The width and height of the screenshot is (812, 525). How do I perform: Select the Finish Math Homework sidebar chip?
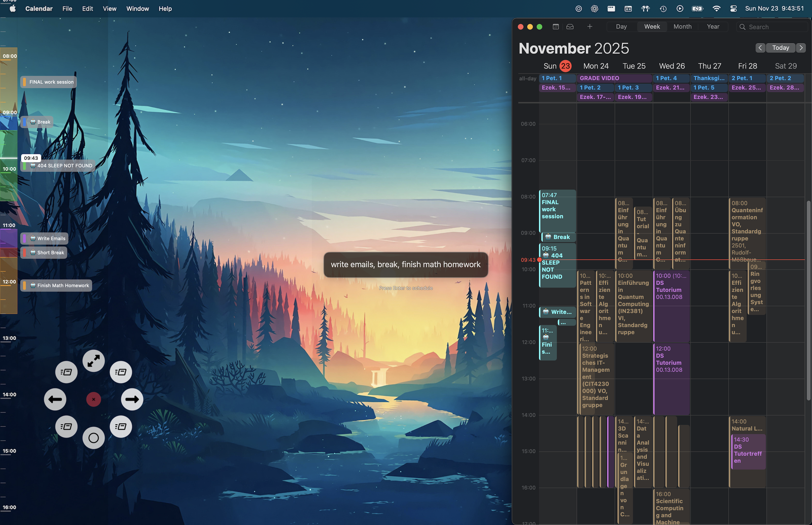(x=57, y=285)
